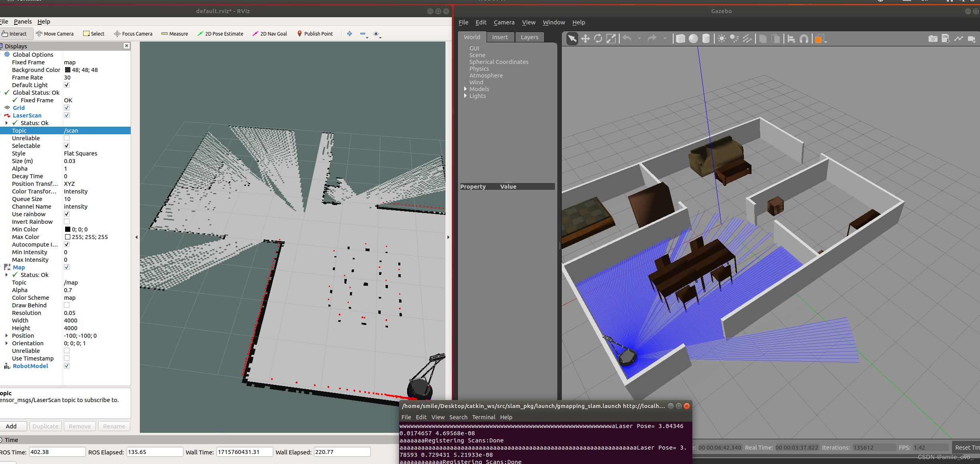Open Gazebo Window menu
This screenshot has width=980, height=464.
pyautogui.click(x=554, y=22)
